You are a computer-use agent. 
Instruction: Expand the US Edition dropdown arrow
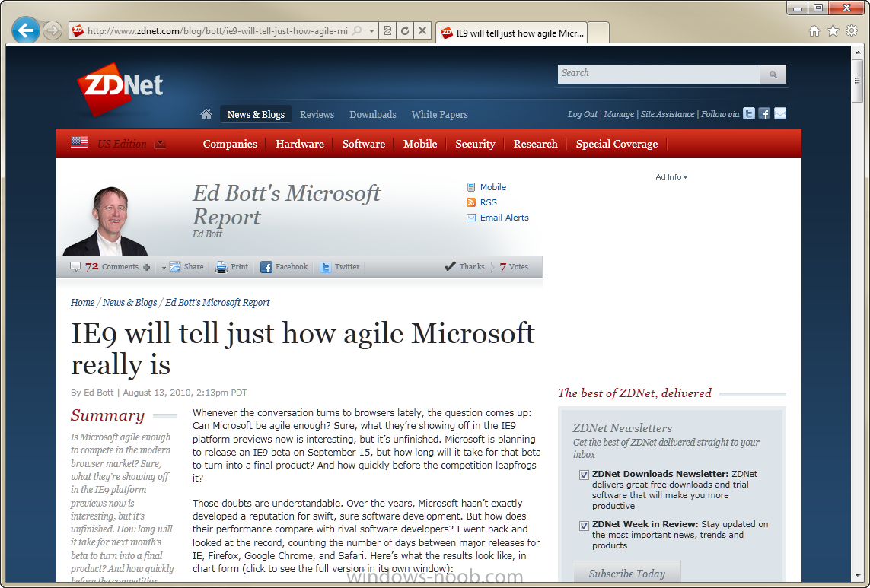160,144
